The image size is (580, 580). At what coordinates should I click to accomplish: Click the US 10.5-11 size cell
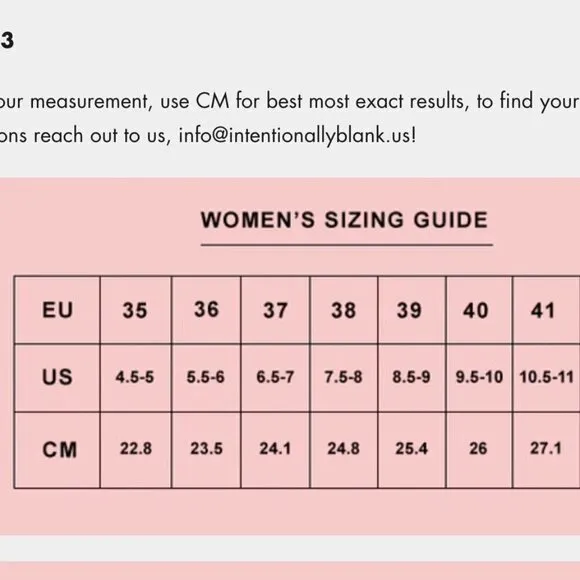tap(546, 378)
